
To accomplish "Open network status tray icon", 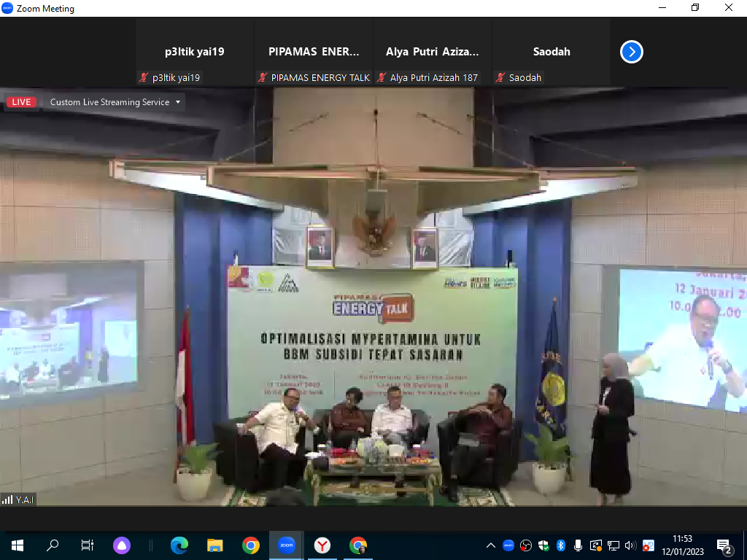I will pyautogui.click(x=613, y=545).
